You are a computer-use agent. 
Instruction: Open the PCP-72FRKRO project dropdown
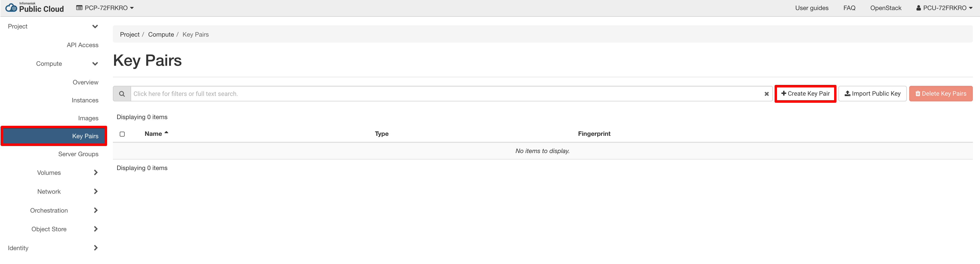(x=105, y=8)
